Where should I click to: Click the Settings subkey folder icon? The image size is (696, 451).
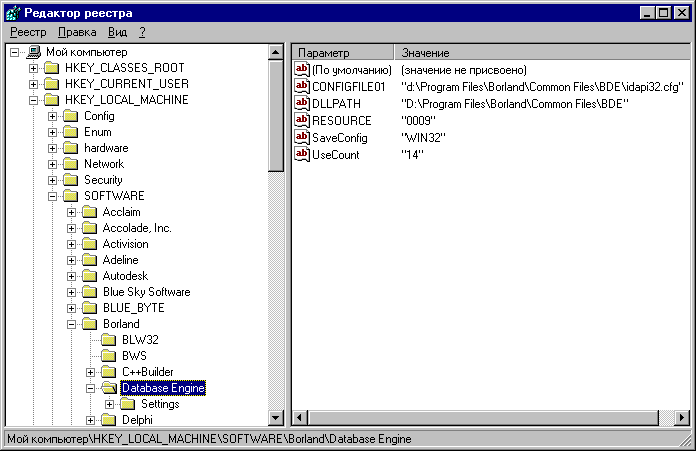point(128,404)
